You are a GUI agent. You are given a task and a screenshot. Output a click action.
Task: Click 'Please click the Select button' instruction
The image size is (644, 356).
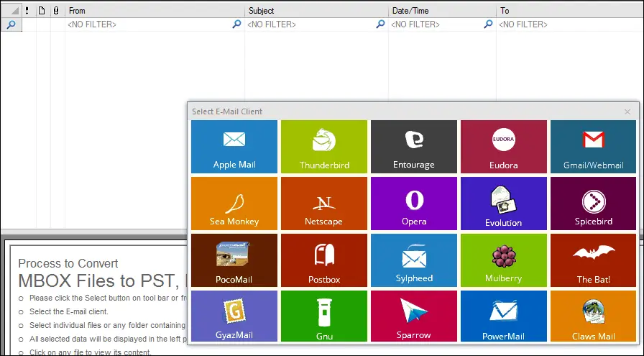click(109, 298)
